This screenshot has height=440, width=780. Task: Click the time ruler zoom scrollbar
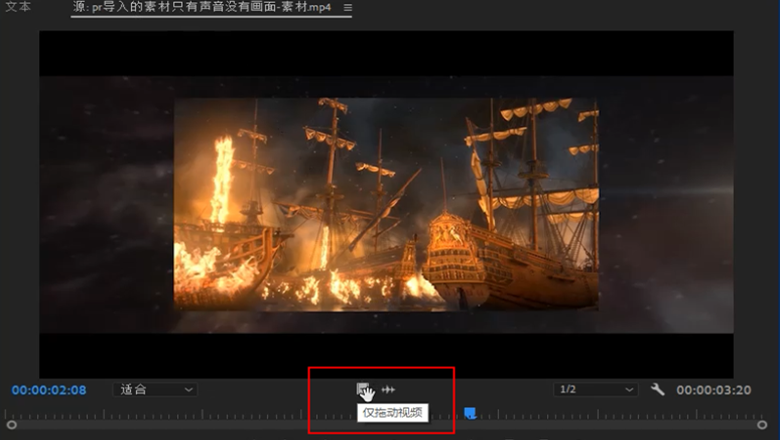(387, 425)
